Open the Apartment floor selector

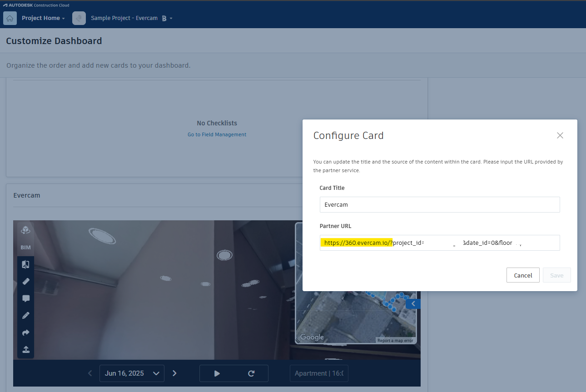tap(319, 373)
